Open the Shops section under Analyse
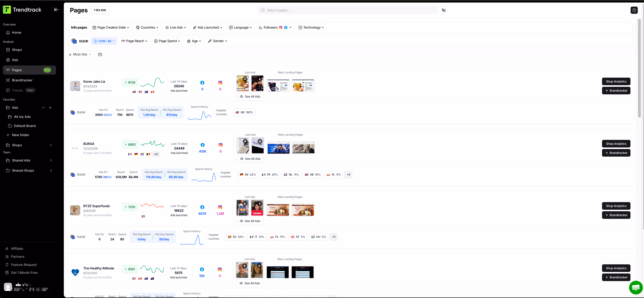Image resolution: width=644 pixels, height=298 pixels. pos(17,50)
